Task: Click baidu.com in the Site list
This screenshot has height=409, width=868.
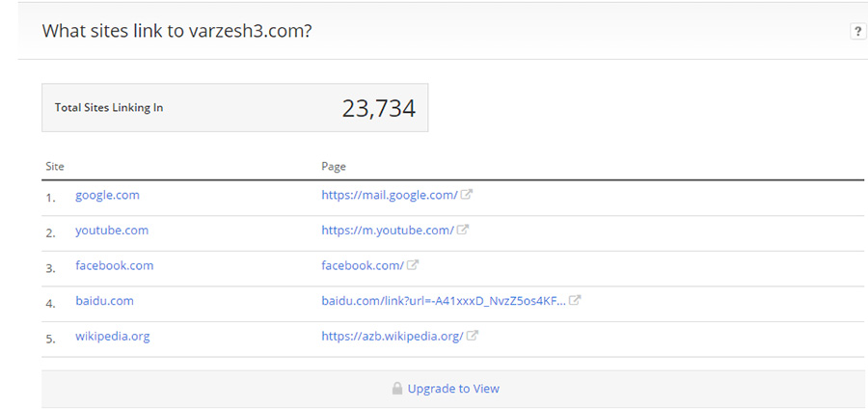Action: 104,301
